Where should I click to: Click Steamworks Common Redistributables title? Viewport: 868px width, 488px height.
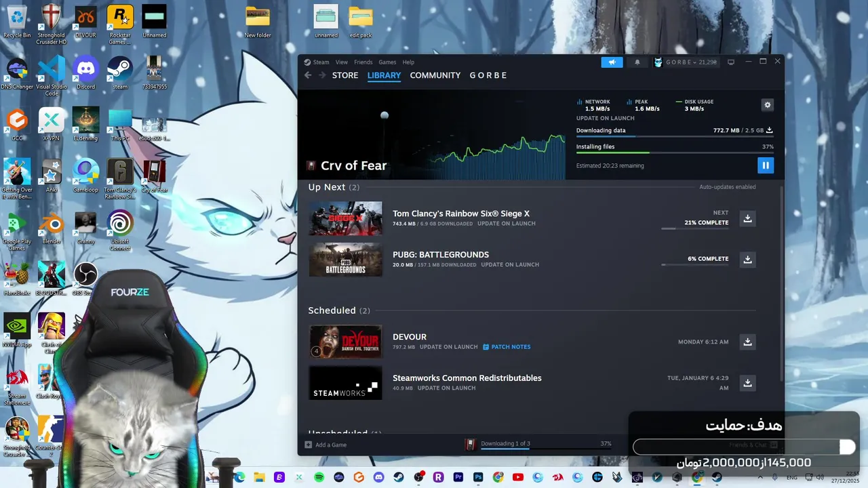click(467, 378)
